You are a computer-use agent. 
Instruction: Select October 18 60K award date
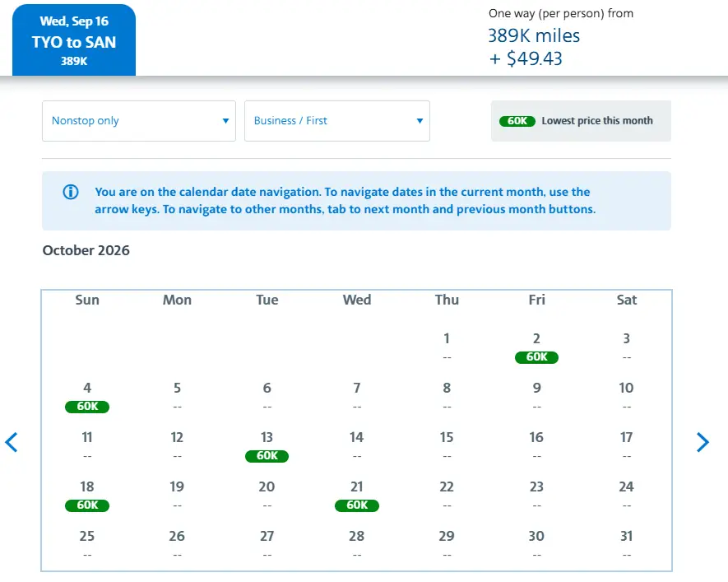pos(87,496)
